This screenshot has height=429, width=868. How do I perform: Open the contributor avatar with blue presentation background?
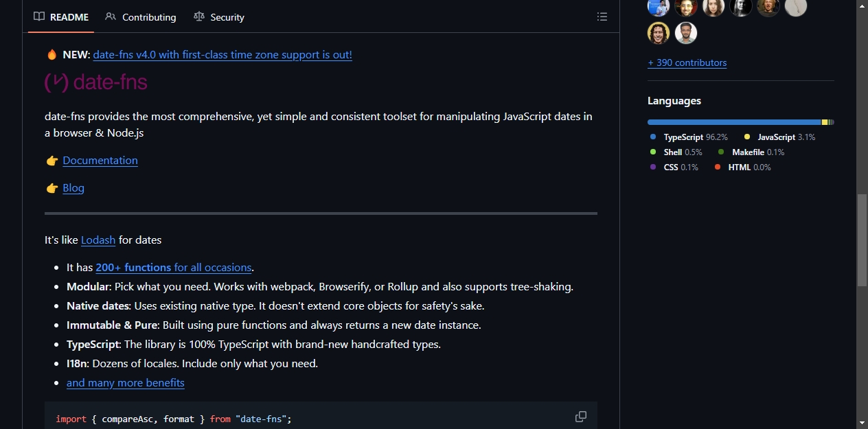click(x=659, y=6)
